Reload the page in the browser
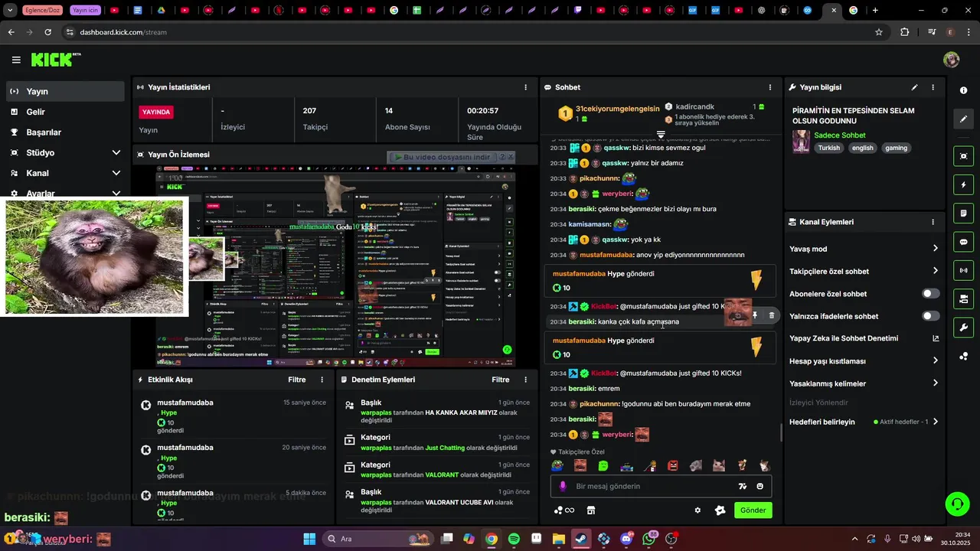Screen dimensions: 980x551 click(x=47, y=32)
